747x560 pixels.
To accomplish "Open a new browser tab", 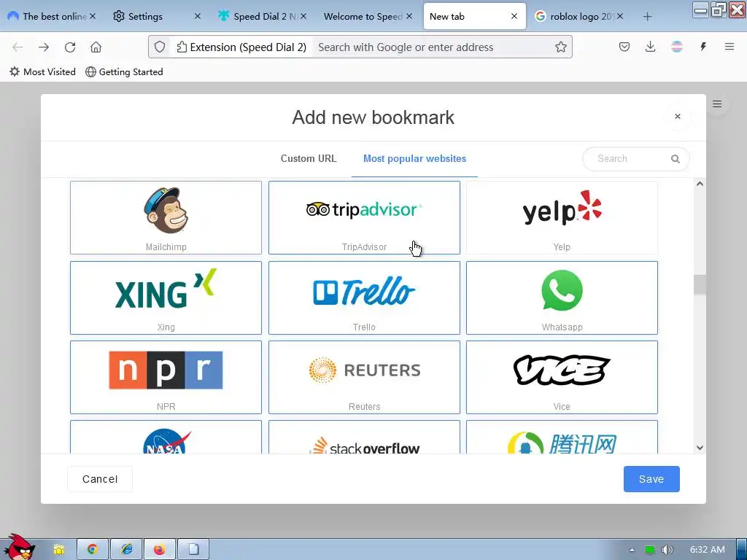I will point(647,17).
